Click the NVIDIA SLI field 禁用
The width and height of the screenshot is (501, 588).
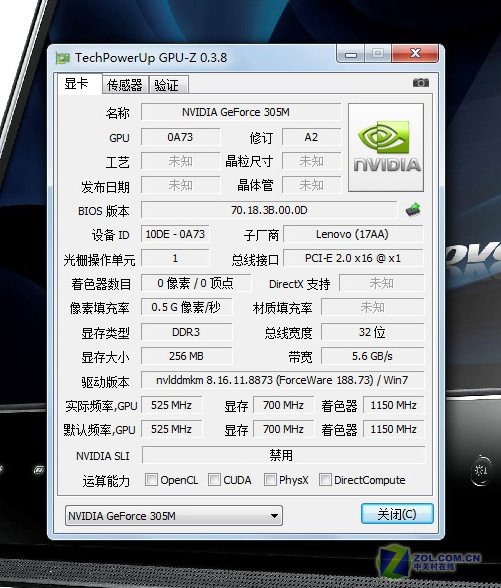click(284, 455)
